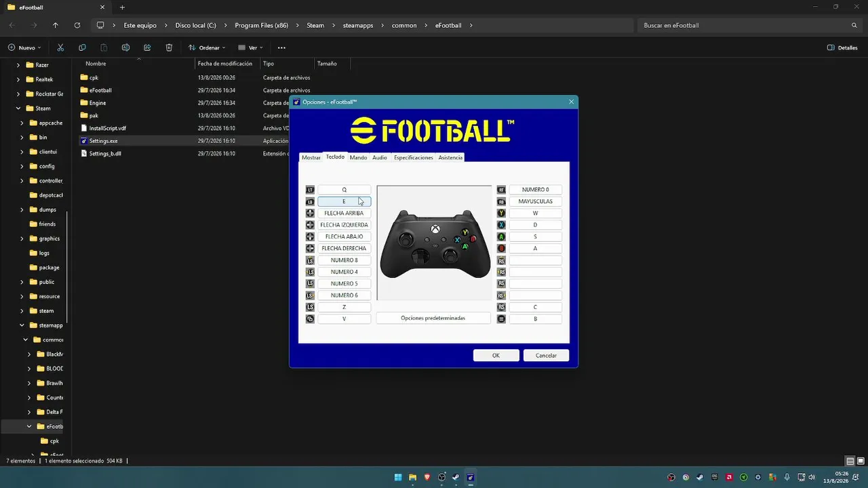Select the Engine folder in the file list

98,103
